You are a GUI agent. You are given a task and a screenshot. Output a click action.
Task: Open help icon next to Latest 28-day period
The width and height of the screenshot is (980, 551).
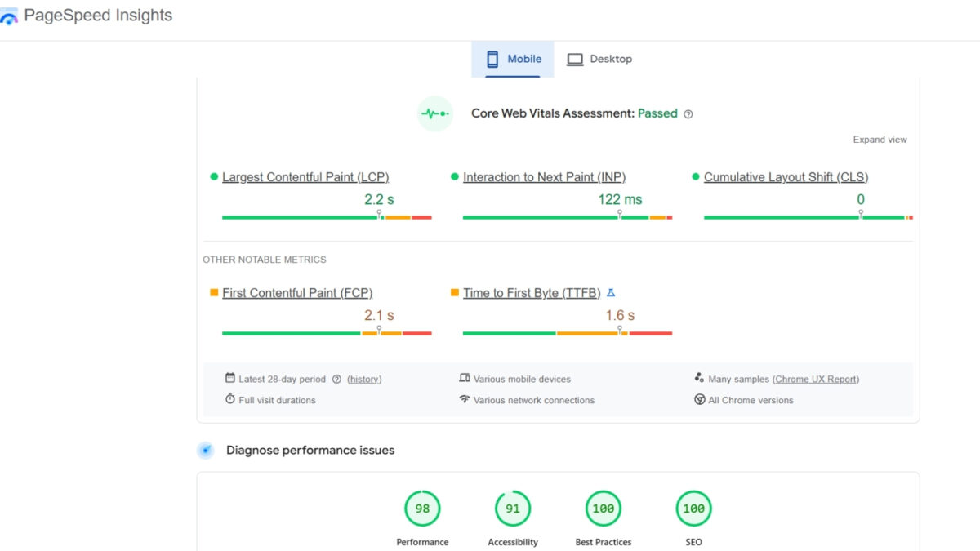point(336,380)
